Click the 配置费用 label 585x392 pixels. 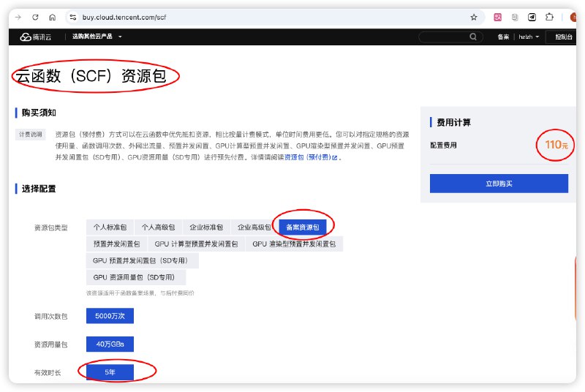443,145
